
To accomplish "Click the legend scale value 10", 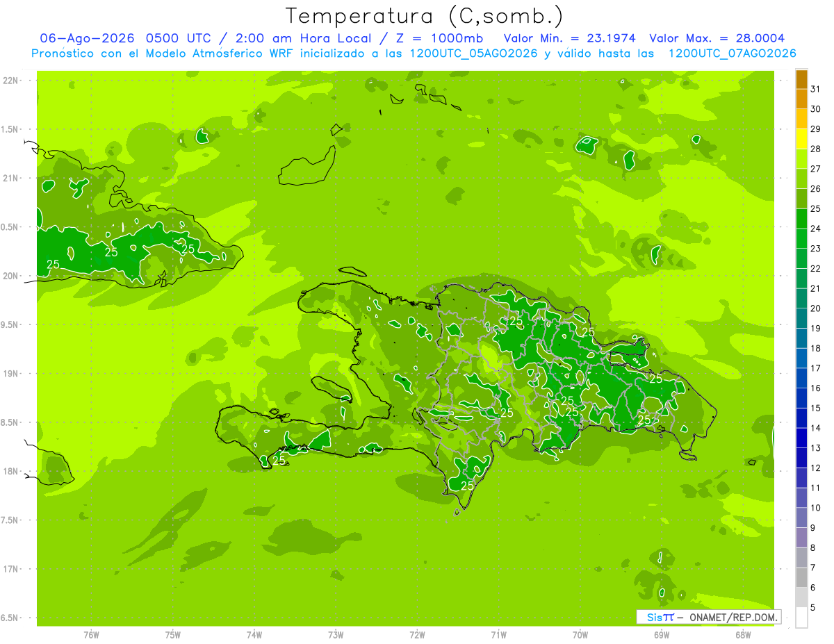I will (x=816, y=508).
